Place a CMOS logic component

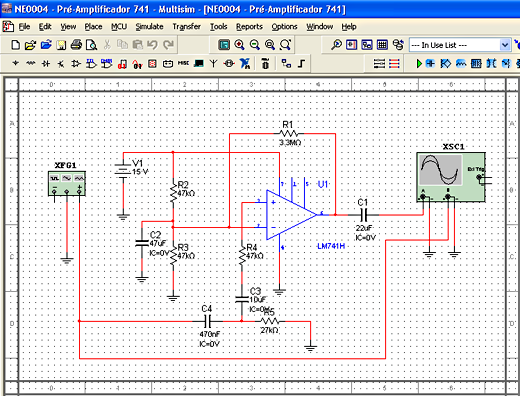(x=107, y=63)
